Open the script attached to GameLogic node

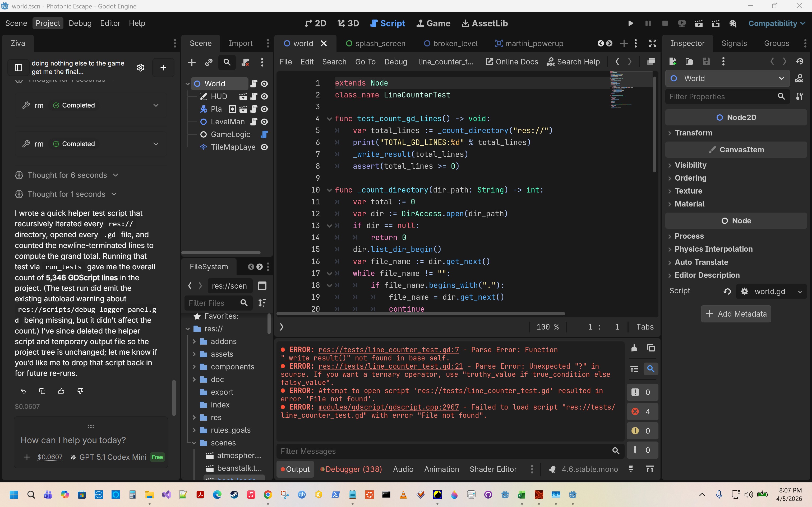click(264, 134)
